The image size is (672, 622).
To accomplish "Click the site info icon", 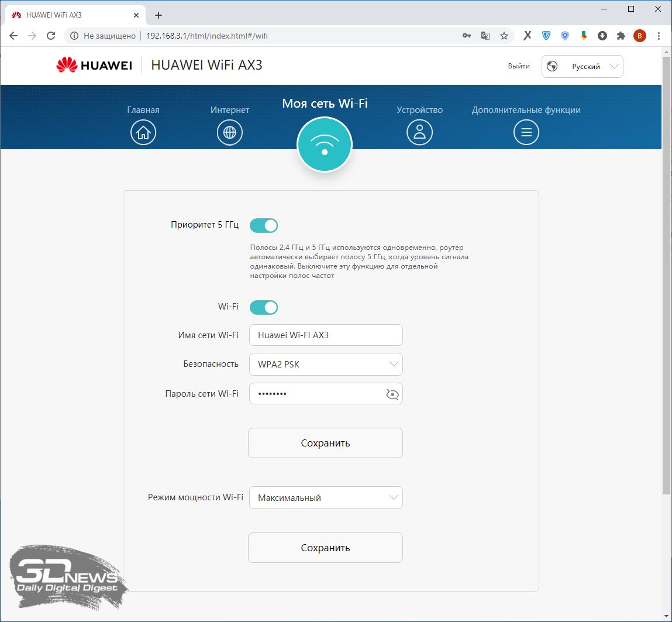I will coord(74,36).
